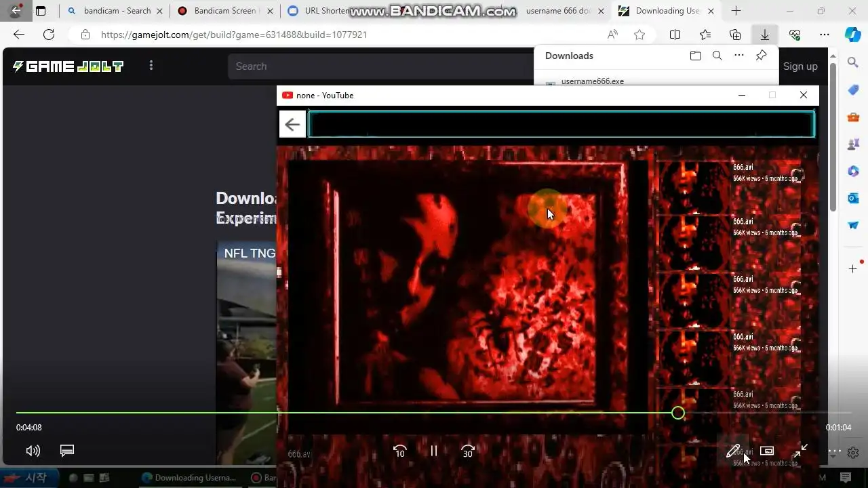Close the username 666 tab

[601, 11]
